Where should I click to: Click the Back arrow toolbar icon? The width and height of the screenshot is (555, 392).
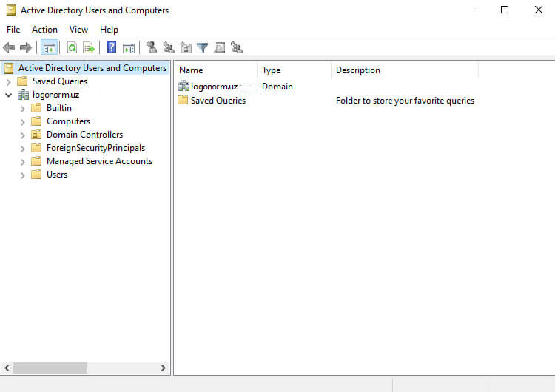[x=9, y=48]
